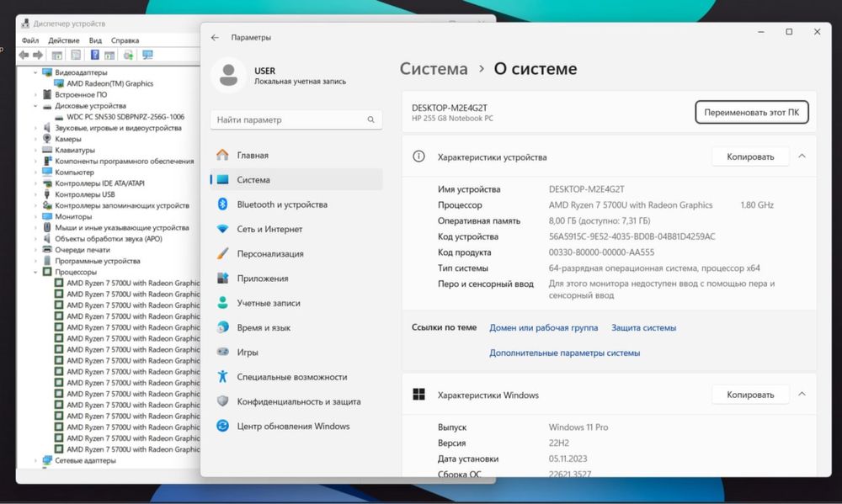The width and height of the screenshot is (842, 504).
Task: Open the Вид menu in Device Manager
Action: [95, 40]
